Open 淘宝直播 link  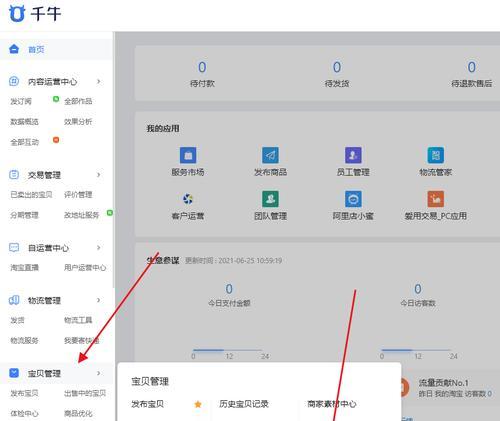24,268
